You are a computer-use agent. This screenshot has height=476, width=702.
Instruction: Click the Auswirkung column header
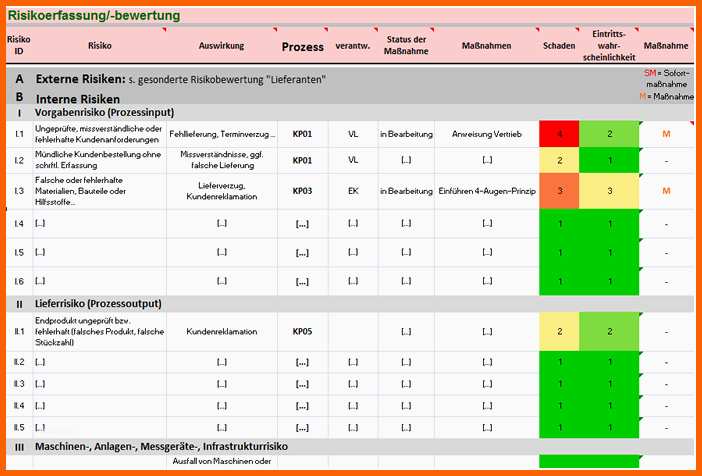(x=222, y=46)
